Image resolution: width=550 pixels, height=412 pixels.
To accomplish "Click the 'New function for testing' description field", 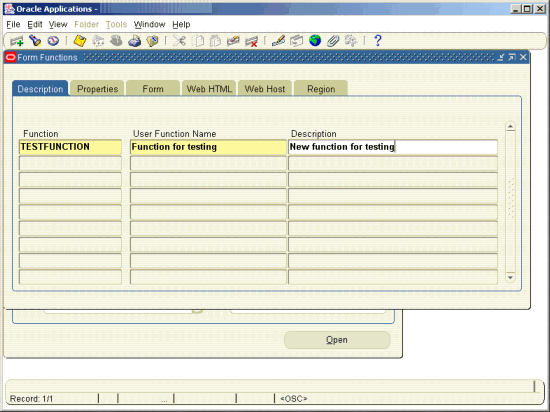I will pos(393,147).
